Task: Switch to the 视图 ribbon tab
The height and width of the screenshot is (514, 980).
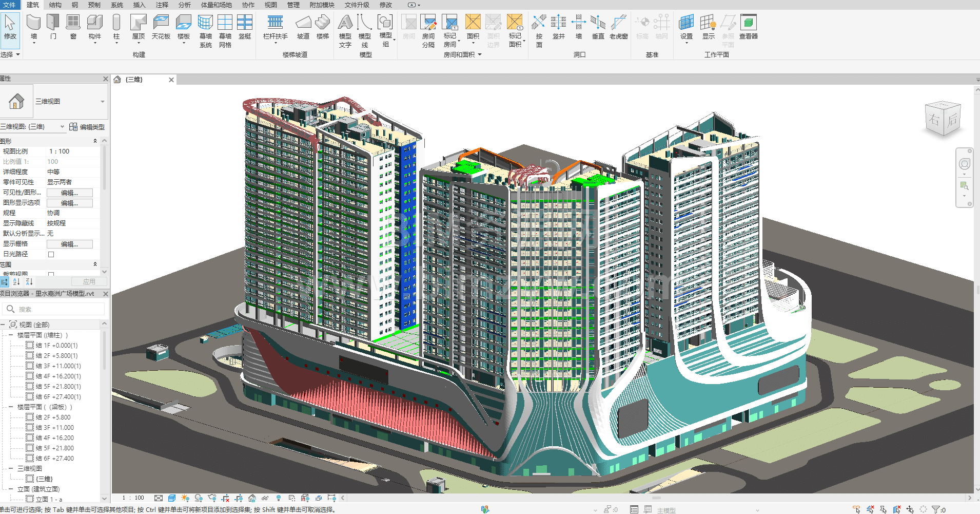Action: (x=270, y=5)
